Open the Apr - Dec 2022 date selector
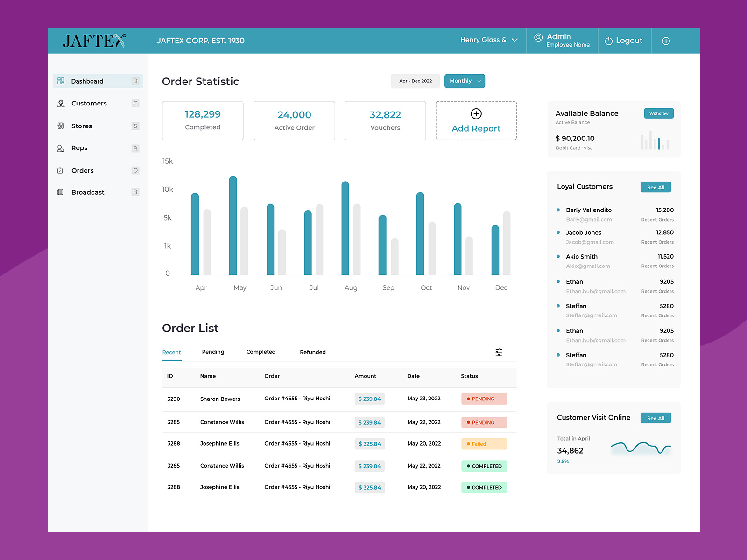The image size is (747, 560). click(415, 81)
